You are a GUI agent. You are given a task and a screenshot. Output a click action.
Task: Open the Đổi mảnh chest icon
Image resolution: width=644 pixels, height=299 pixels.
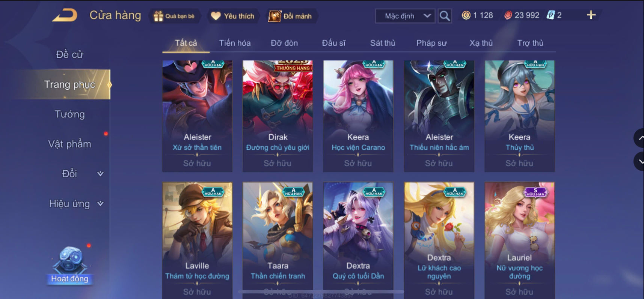click(274, 16)
